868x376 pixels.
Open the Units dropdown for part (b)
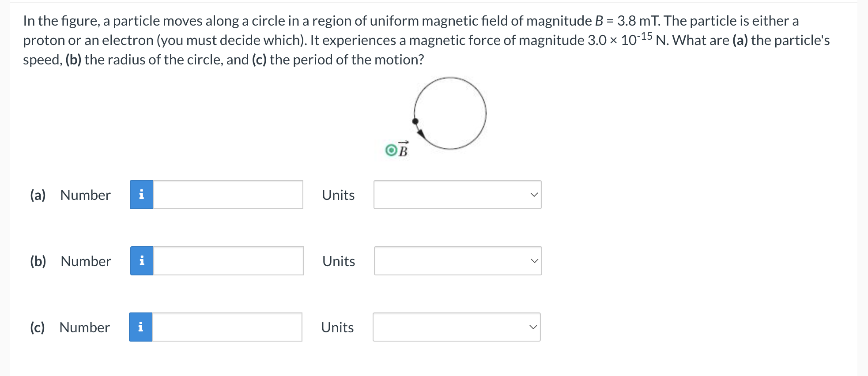pyautogui.click(x=457, y=261)
